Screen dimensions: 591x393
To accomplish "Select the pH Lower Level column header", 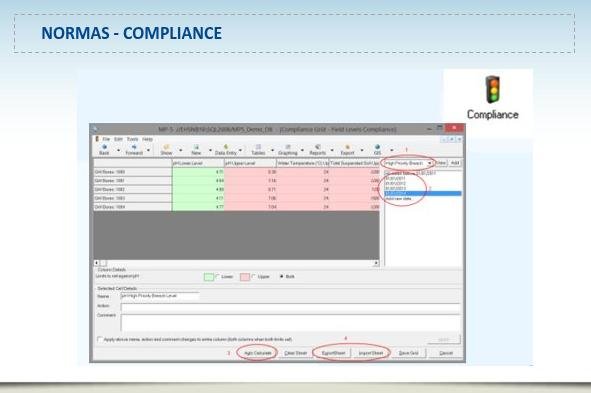I will tap(198, 163).
